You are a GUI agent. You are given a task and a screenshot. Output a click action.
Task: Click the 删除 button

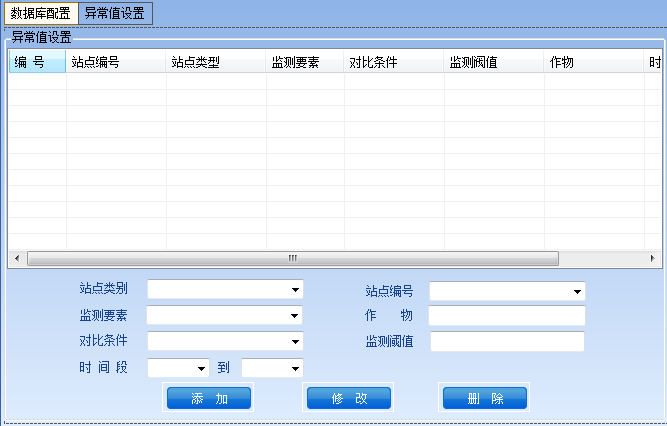484,398
